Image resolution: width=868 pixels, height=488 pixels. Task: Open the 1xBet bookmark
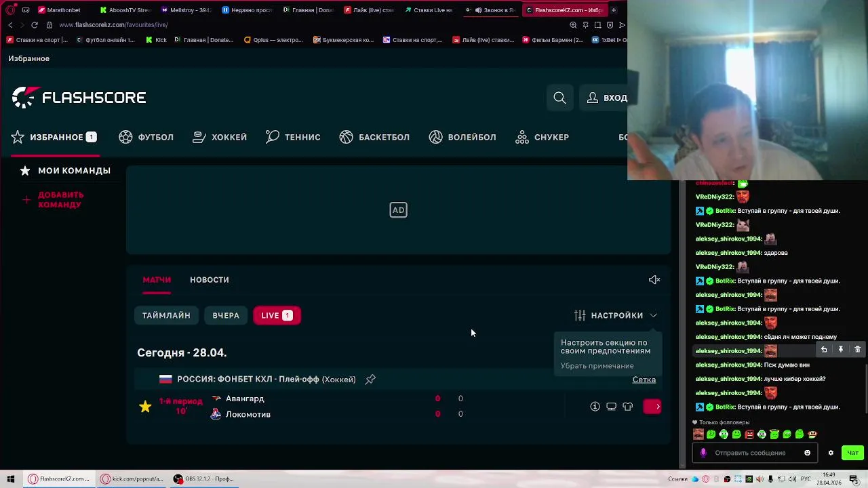608,40
